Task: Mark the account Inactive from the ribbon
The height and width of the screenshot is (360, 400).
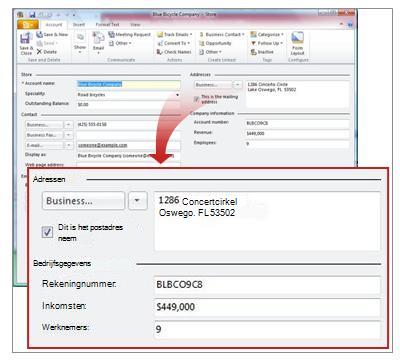Action: coord(262,52)
